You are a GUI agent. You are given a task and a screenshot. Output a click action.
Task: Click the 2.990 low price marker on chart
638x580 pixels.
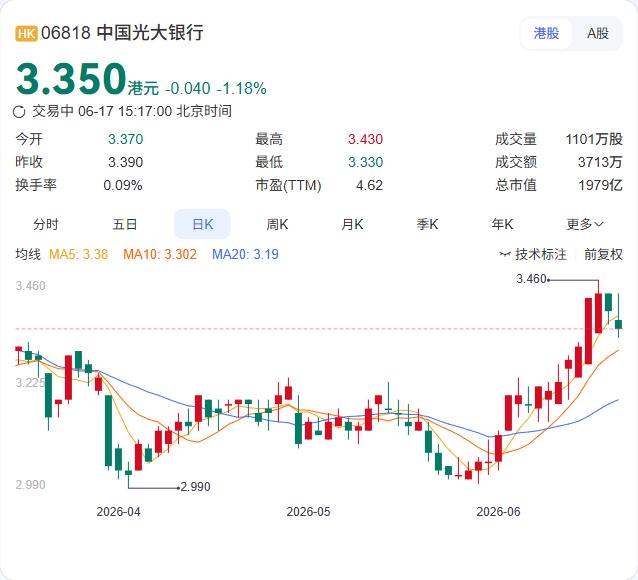pyautogui.click(x=195, y=486)
